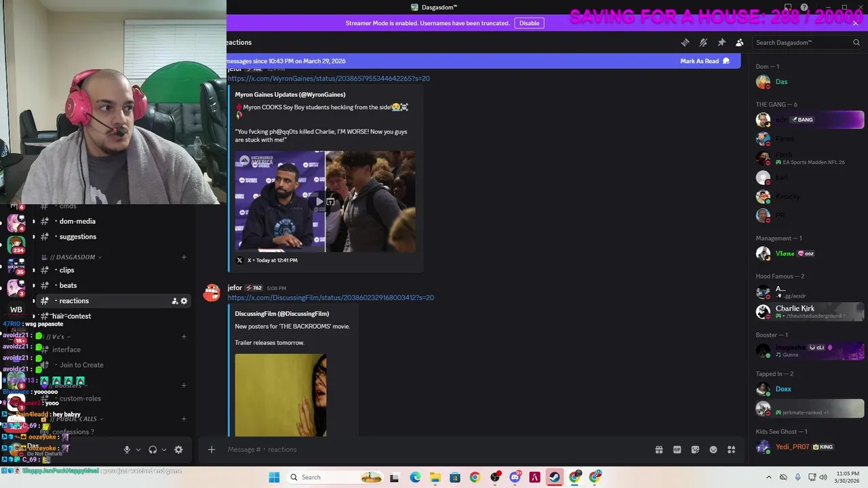Open the WyronGaines x.com status link
Screen dimensions: 868x488
pos(328,78)
